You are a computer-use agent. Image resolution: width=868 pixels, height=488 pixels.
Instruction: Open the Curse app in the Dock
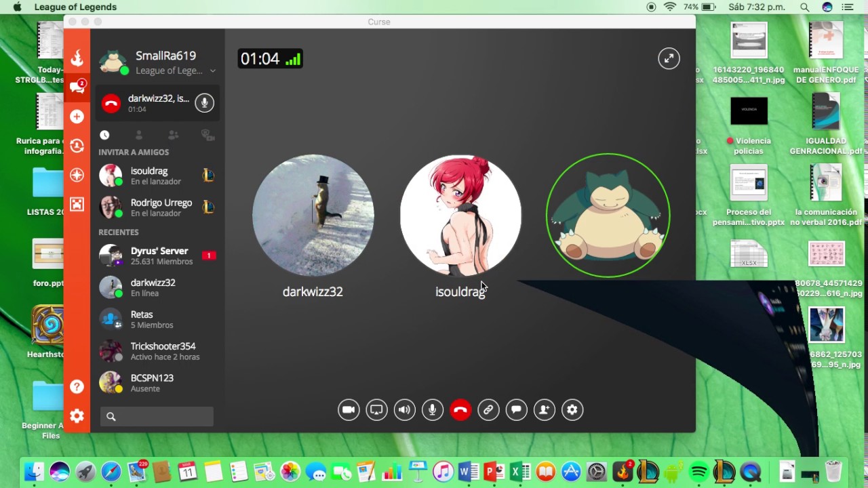(x=623, y=472)
